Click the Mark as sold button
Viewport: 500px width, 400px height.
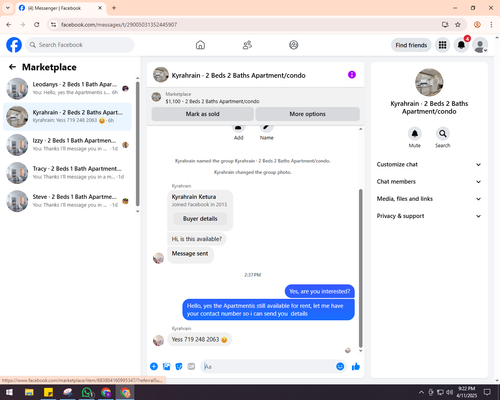(202, 114)
